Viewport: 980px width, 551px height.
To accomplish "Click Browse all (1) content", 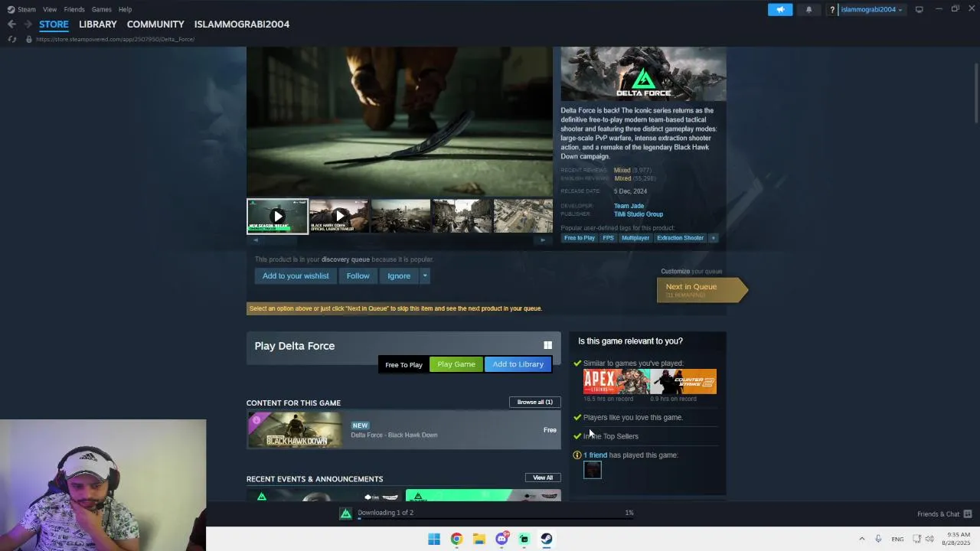I will click(534, 402).
